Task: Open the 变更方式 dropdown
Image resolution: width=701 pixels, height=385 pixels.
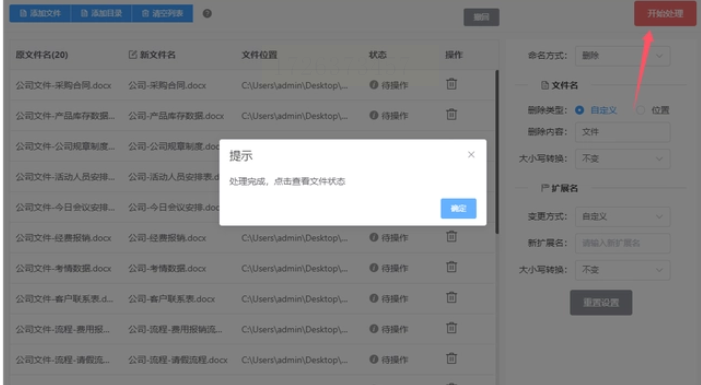Action: coord(622,216)
